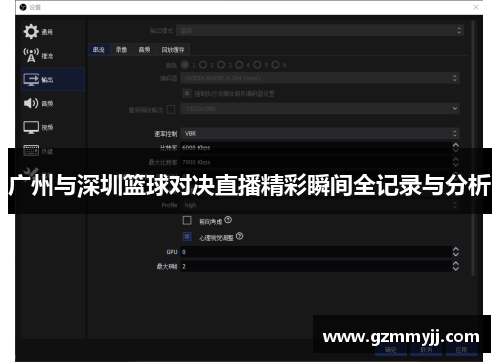Open the Stream (推流) antenna section

tap(31, 55)
